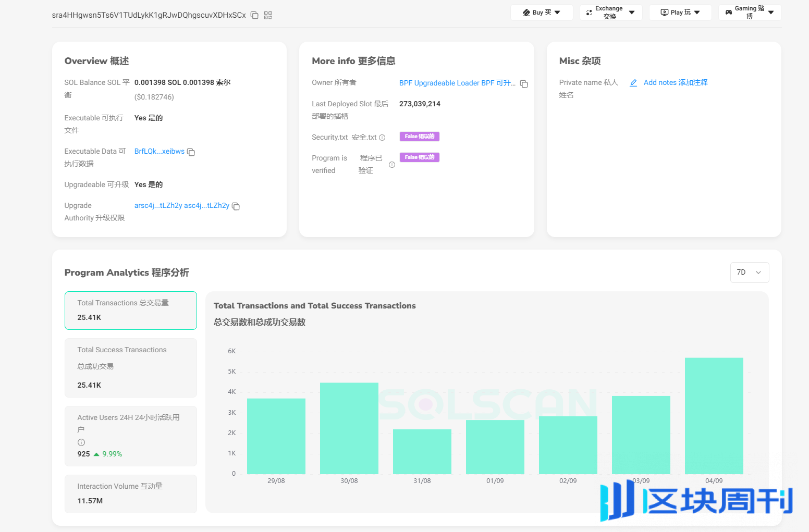Click the Active Users 24H info icon
The height and width of the screenshot is (532, 809).
[x=81, y=442]
